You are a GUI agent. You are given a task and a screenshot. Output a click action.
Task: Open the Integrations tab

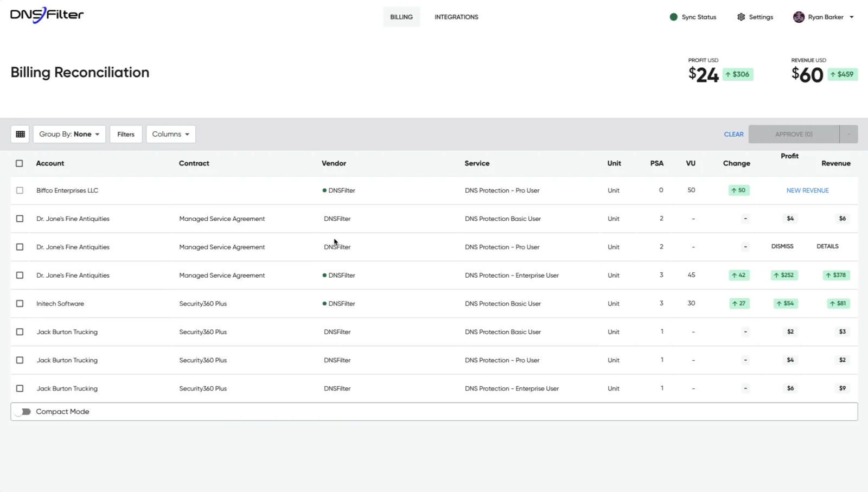coord(456,17)
